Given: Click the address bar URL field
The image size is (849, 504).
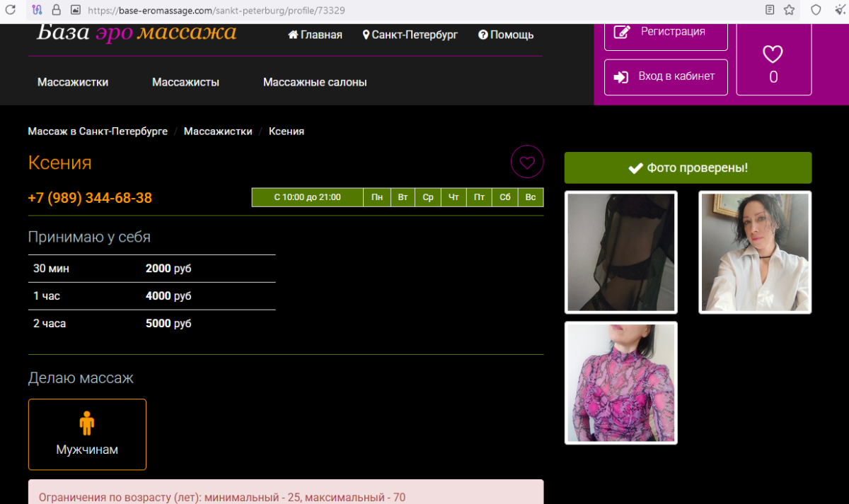Looking at the screenshot, I should pos(424,11).
